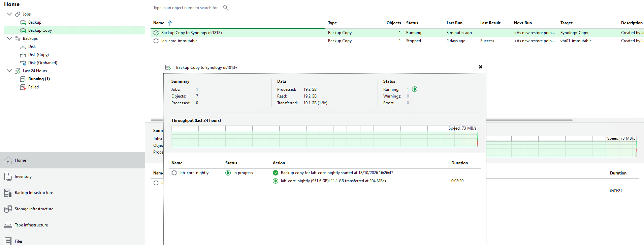This screenshot has height=245, width=644.
Task: Sort action log by Duration column
Action: point(459,163)
